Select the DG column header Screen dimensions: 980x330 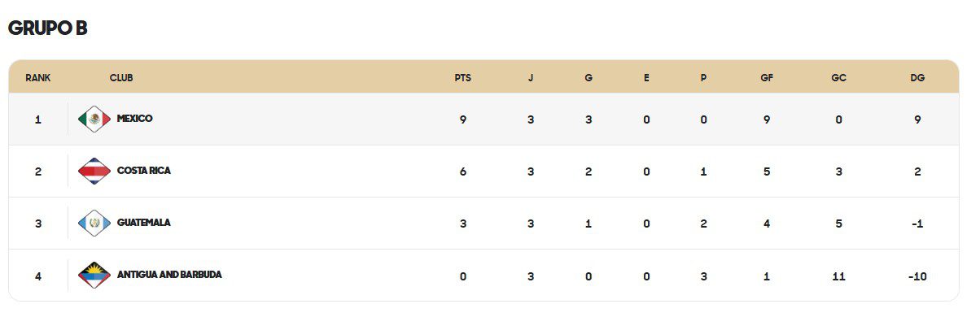coord(917,78)
